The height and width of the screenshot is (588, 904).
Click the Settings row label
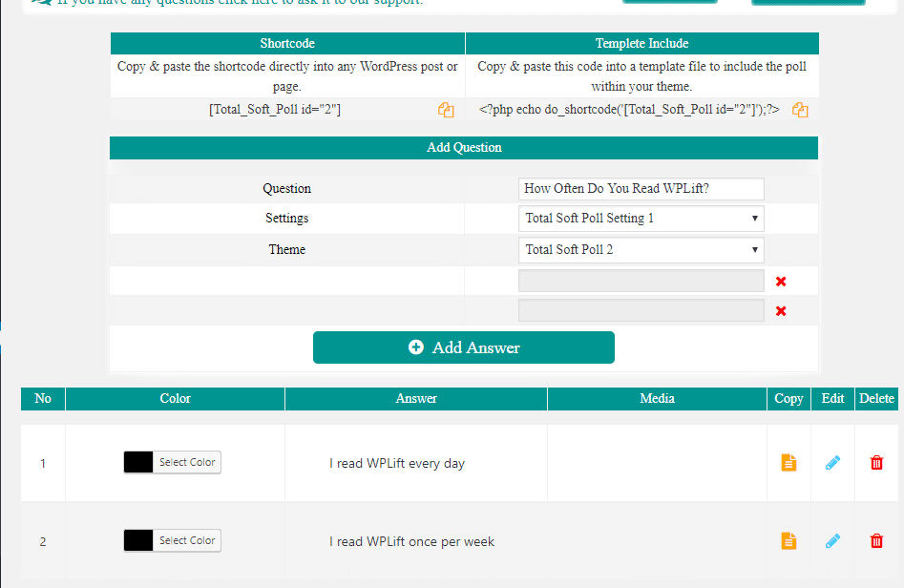tap(286, 218)
